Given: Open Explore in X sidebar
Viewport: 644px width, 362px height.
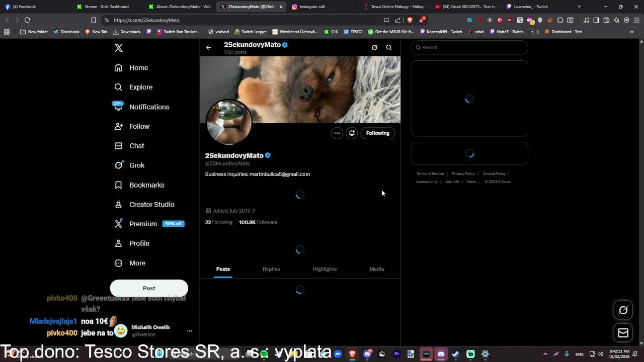Looking at the screenshot, I should (133, 87).
